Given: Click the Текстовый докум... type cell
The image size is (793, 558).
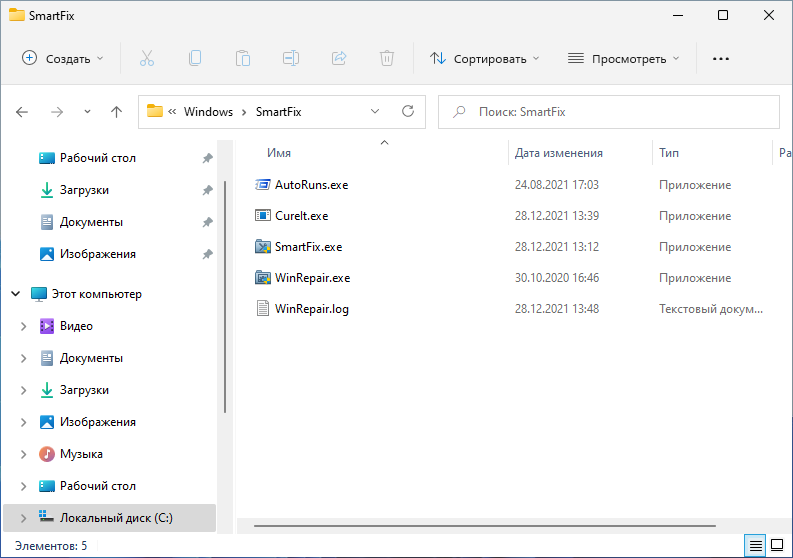Looking at the screenshot, I should pos(711,309).
